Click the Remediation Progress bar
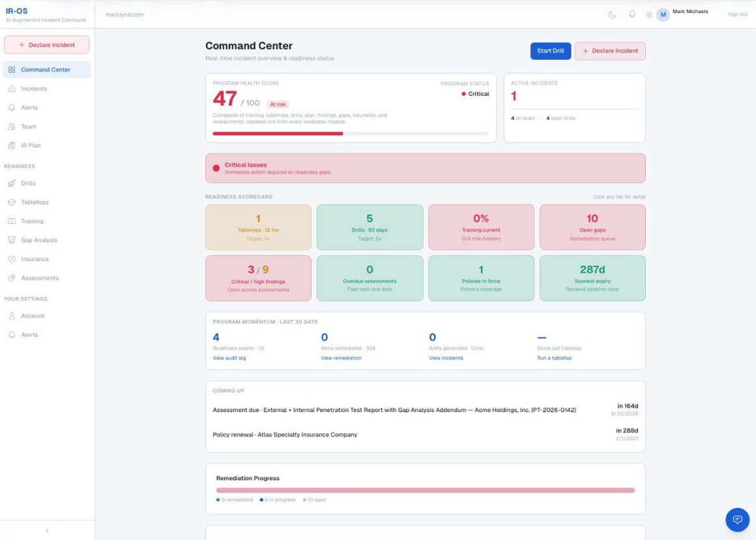756x540 pixels. (425, 490)
